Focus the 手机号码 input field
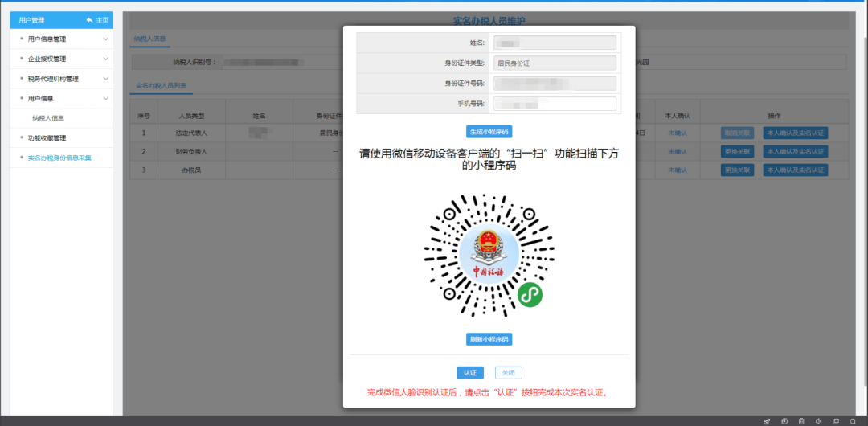The height and width of the screenshot is (426, 868). tap(555, 104)
